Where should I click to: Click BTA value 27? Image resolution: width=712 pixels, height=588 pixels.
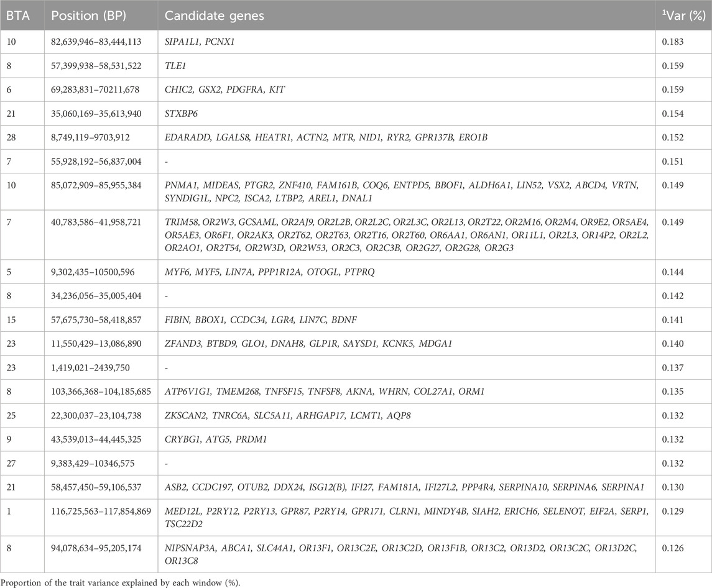pos(11,464)
